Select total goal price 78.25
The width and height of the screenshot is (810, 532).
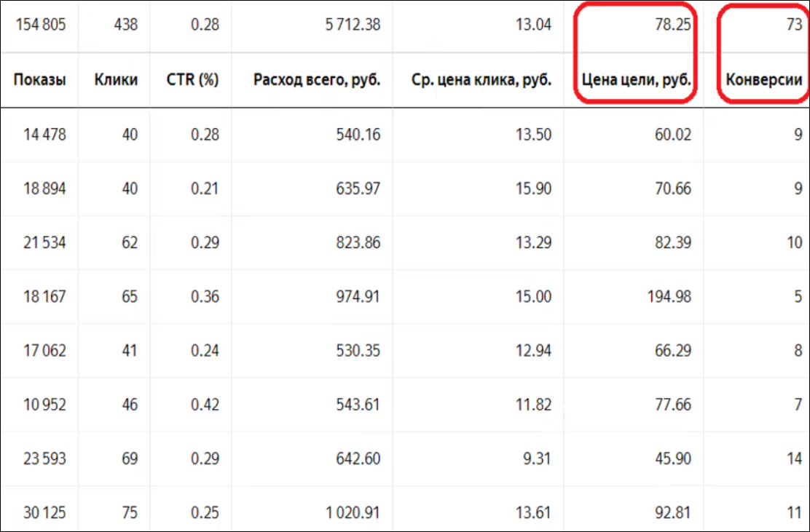point(672,25)
